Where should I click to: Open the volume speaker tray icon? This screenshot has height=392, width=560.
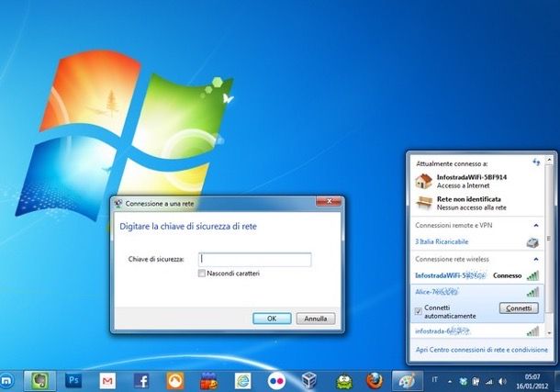point(502,382)
